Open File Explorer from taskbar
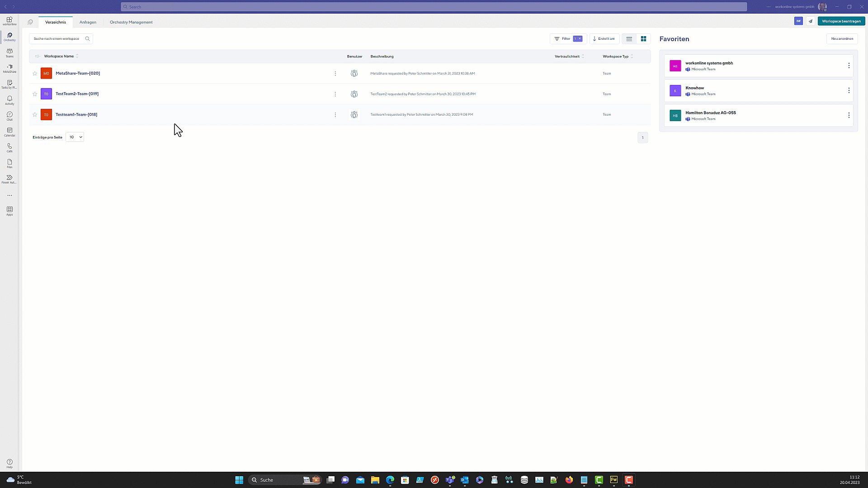The image size is (868, 488). pyautogui.click(x=375, y=480)
